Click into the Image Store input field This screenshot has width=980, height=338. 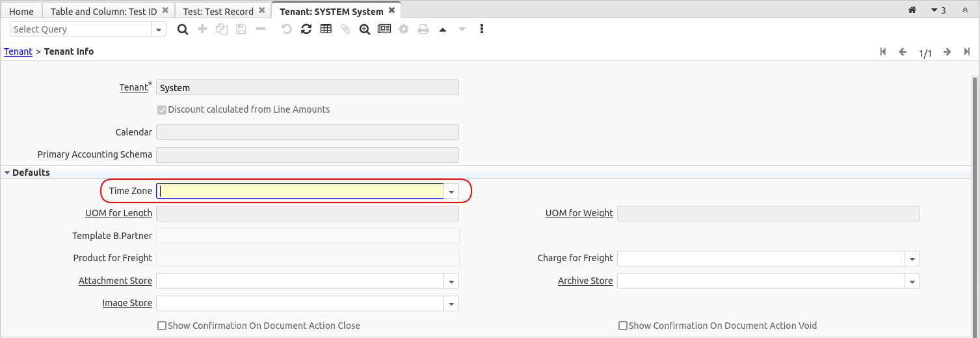click(300, 303)
